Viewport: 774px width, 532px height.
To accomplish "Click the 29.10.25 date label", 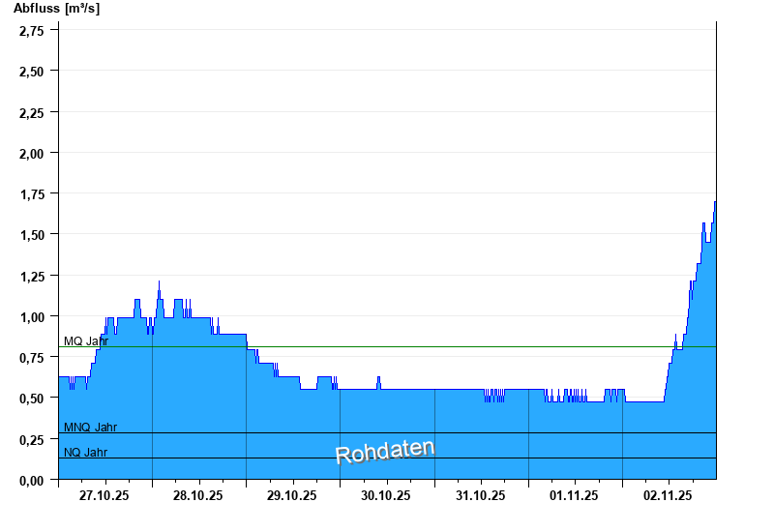I will (x=292, y=495).
